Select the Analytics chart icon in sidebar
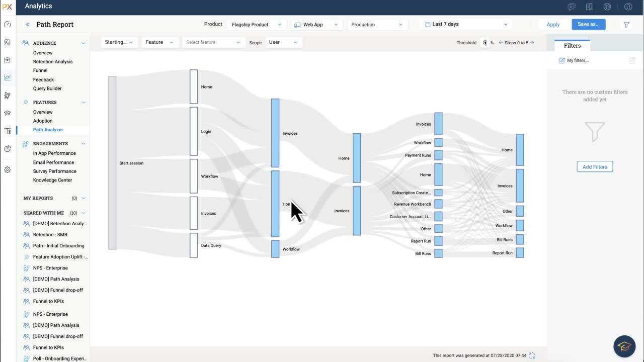The image size is (644, 362). tap(7, 77)
